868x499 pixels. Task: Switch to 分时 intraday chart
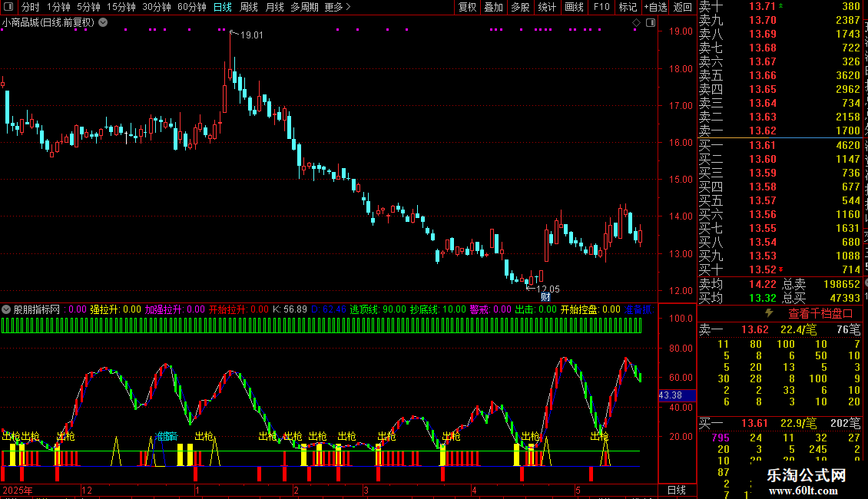31,7
